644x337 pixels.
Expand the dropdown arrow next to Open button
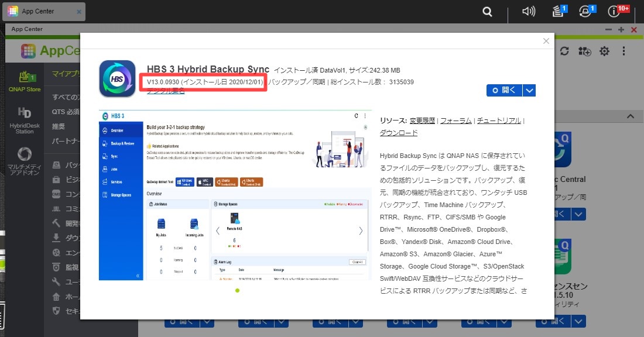click(x=529, y=90)
